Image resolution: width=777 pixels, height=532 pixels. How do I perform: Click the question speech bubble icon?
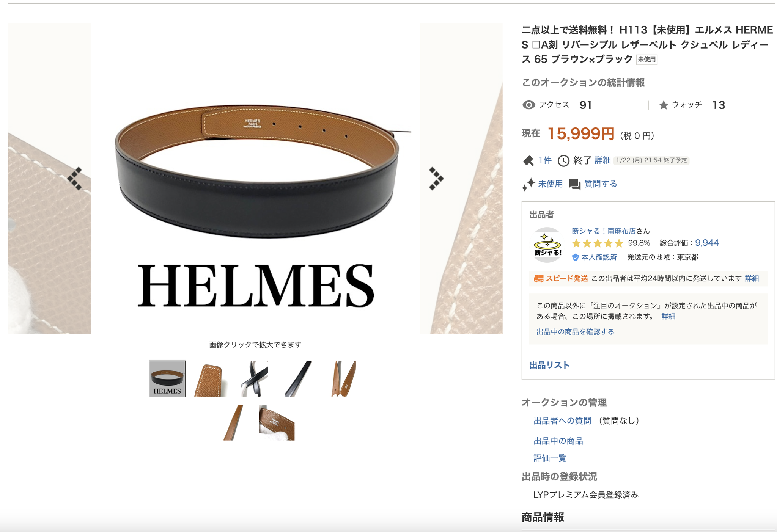[575, 184]
